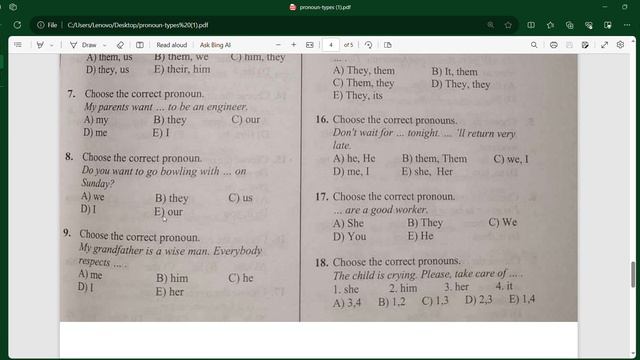Screen dimensions: 640x360
Task: Expand Draw pen options dropdown
Action: [104, 45]
